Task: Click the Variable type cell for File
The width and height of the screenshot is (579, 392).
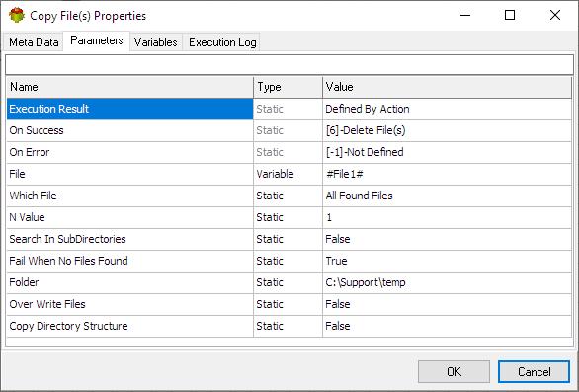Action: 289,174
